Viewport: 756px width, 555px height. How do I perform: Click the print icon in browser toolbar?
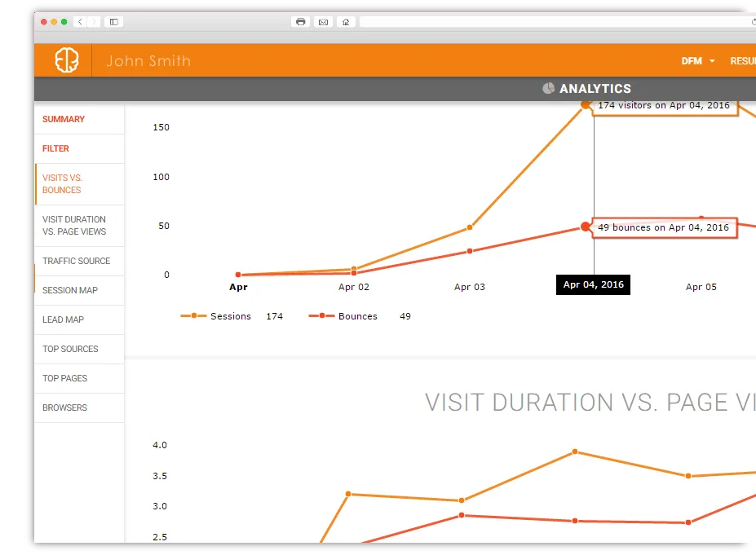coord(300,22)
